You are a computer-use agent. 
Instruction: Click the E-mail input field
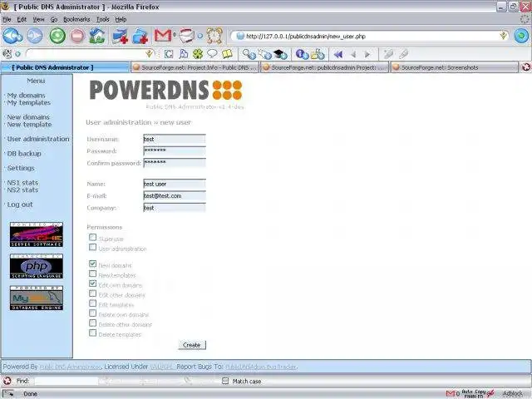[175, 196]
